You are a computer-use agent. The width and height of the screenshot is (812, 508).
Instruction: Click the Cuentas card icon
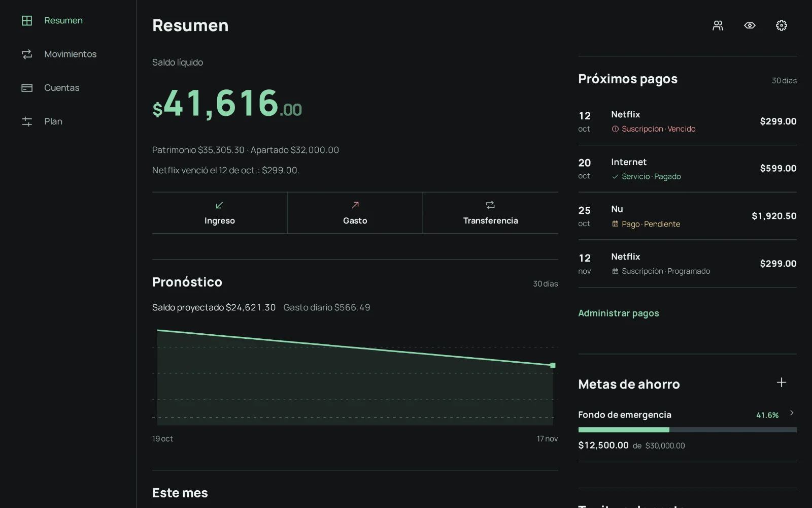pyautogui.click(x=27, y=88)
